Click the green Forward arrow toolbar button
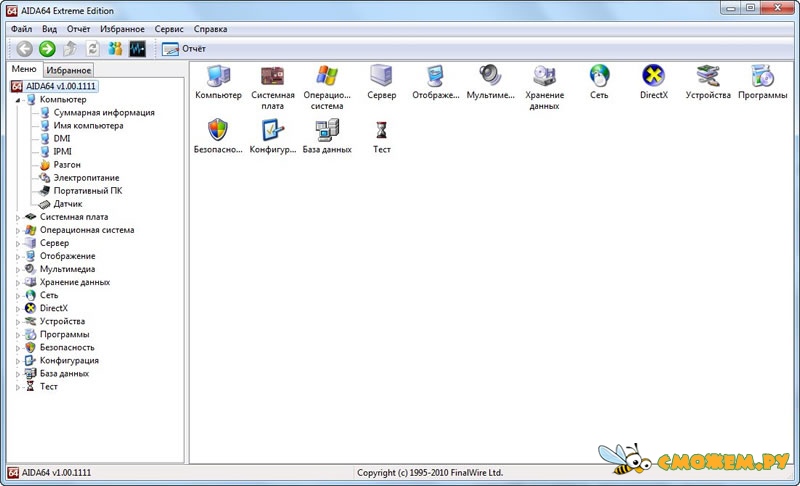The height and width of the screenshot is (486, 800). [x=47, y=49]
